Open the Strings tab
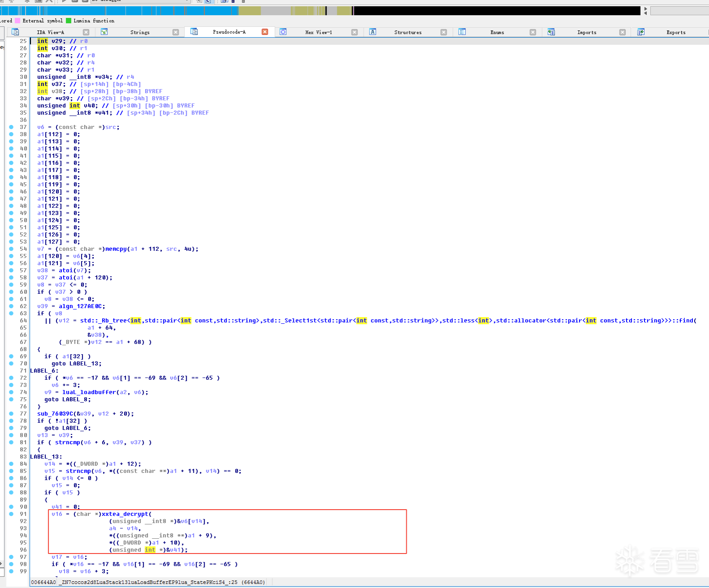The width and height of the screenshot is (709, 588). pyautogui.click(x=140, y=32)
